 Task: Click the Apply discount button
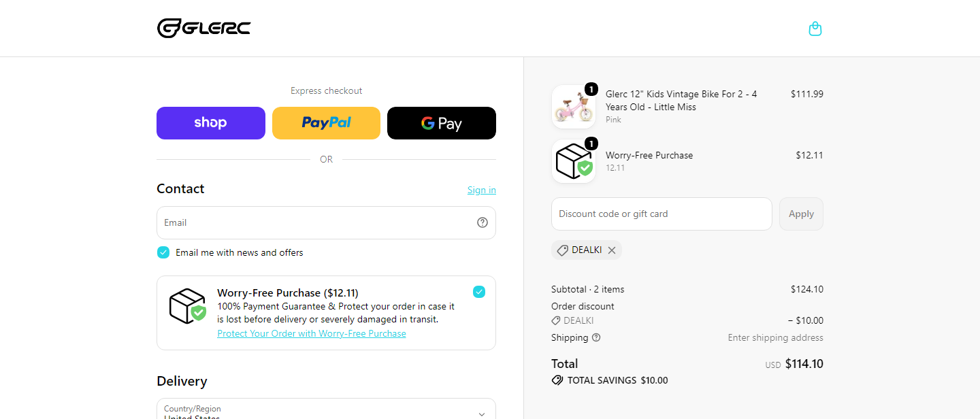coord(801,214)
